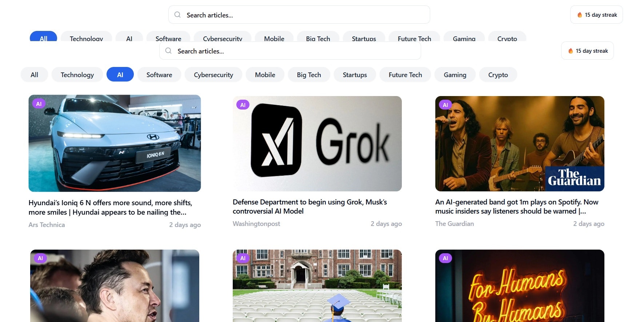Click the magnifier icon in the lower search bar
Image resolution: width=644 pixels, height=322 pixels.
168,51
